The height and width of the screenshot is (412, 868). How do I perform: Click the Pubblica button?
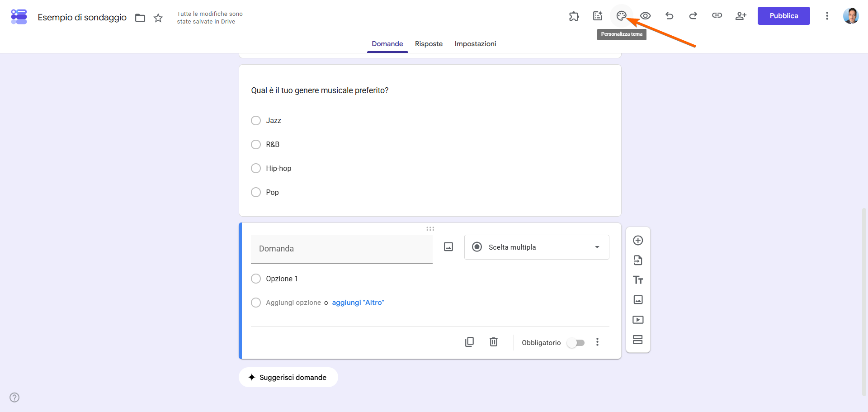[x=784, y=16]
